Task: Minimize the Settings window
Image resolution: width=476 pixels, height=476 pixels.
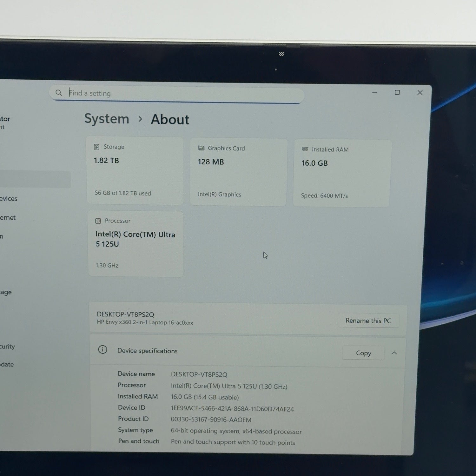Action: pyautogui.click(x=374, y=92)
